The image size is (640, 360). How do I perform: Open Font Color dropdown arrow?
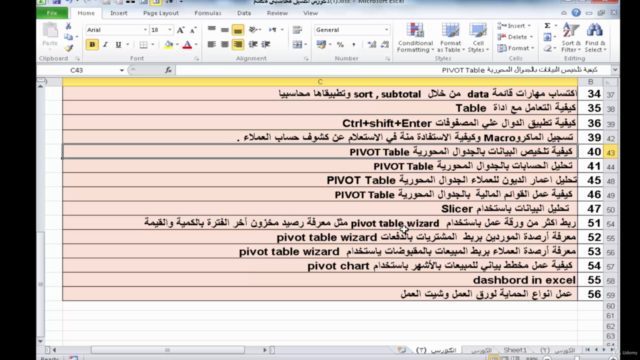pos(196,44)
